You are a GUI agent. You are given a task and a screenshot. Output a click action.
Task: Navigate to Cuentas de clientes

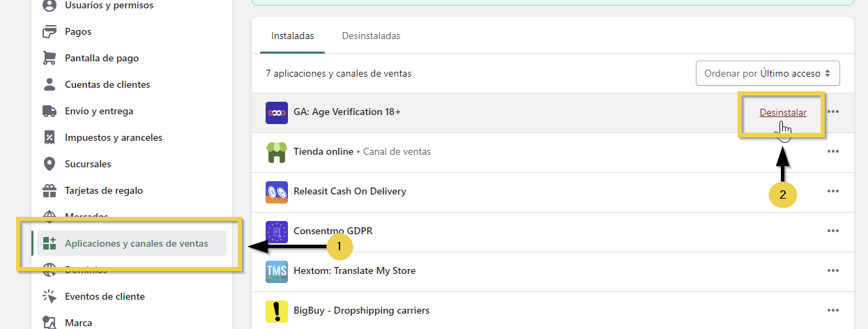(107, 85)
